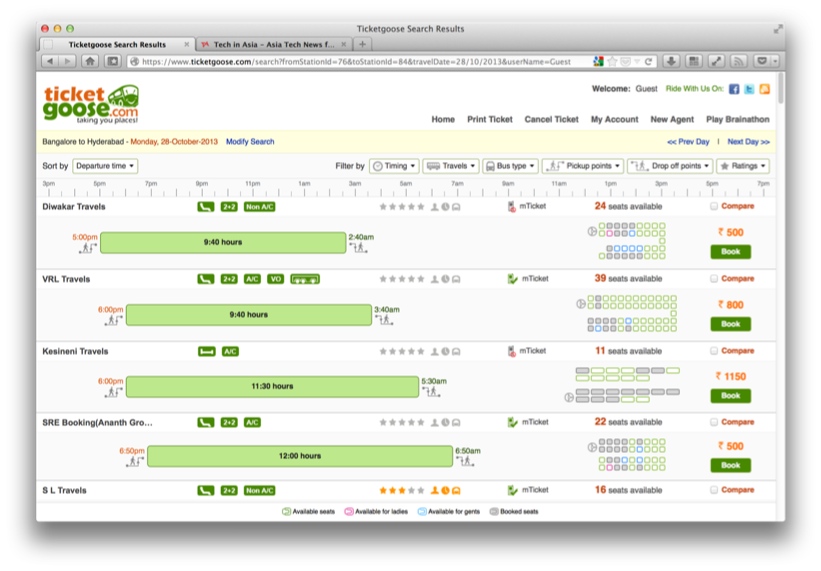Open the Pickup points filter dropdown
Screen dimensions: 821x571
pyautogui.click(x=583, y=166)
